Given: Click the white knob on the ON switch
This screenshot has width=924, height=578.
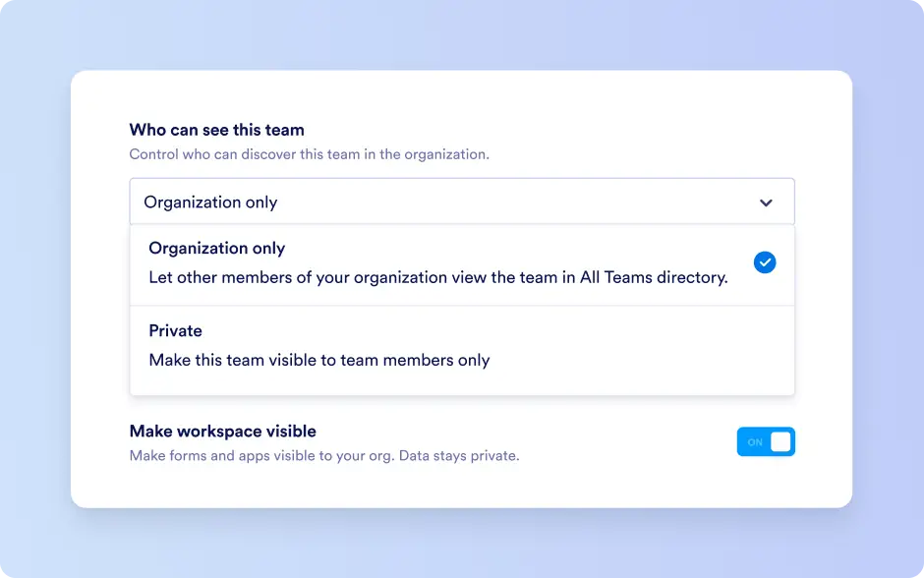Looking at the screenshot, I should 780,442.
